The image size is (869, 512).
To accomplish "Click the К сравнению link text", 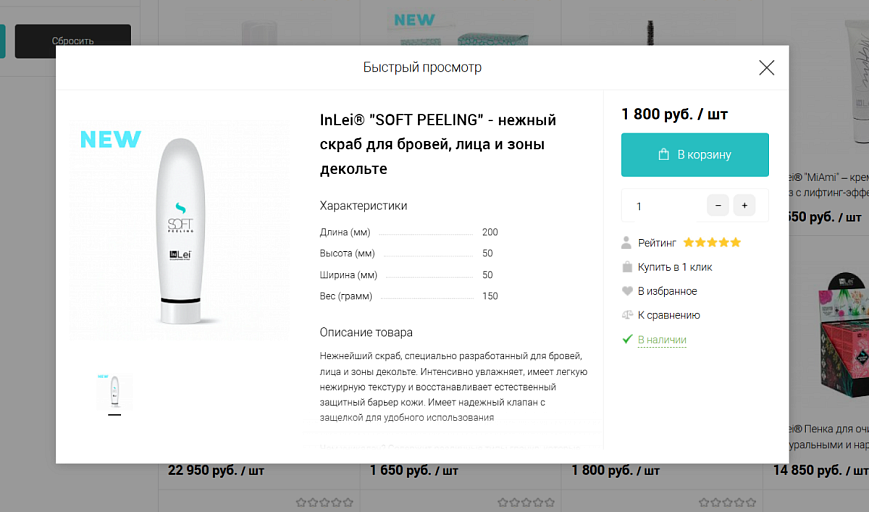I will [669, 315].
